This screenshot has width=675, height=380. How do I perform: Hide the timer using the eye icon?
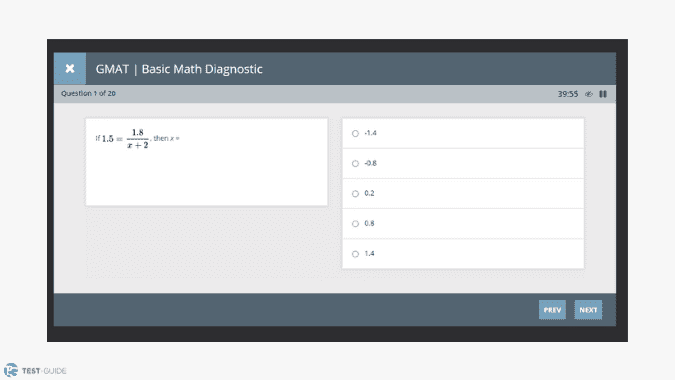589,94
